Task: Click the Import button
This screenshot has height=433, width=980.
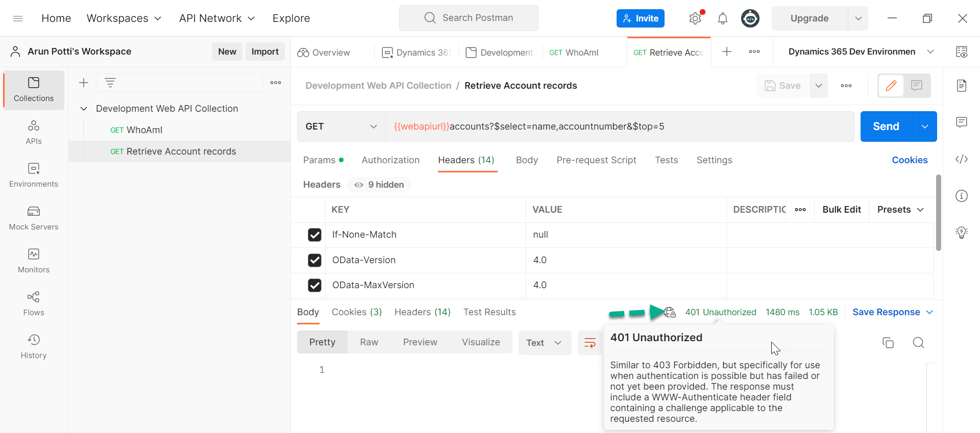Action: coord(265,52)
